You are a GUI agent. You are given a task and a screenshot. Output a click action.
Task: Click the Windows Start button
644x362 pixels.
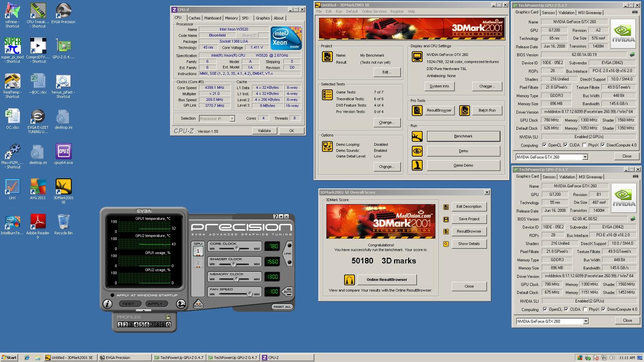coord(9,358)
